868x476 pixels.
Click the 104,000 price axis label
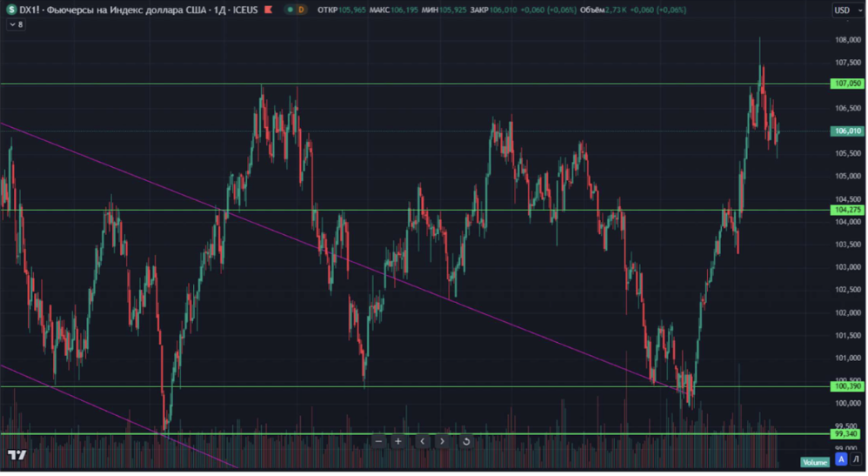point(847,222)
